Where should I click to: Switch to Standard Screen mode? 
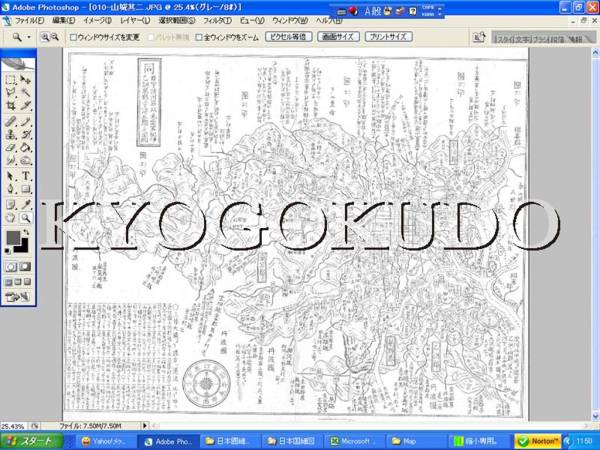[8, 282]
